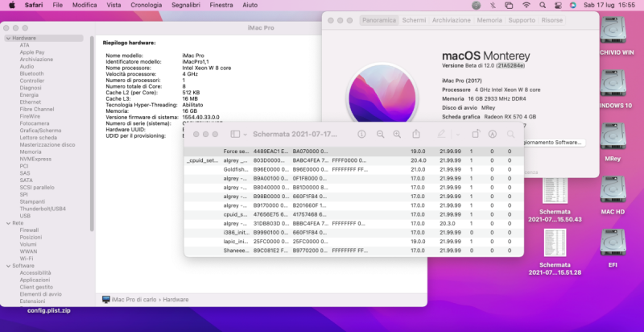This screenshot has height=332, width=644.
Task: Collapse the Hardware section in sidebar
Action: [8, 38]
